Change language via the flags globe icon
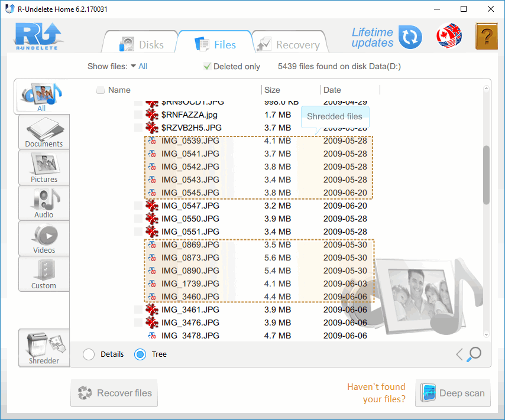 coord(449,35)
